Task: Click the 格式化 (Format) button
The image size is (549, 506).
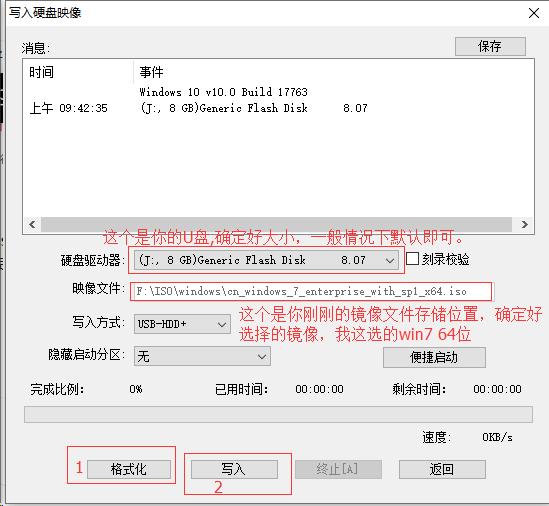Action: (x=128, y=469)
